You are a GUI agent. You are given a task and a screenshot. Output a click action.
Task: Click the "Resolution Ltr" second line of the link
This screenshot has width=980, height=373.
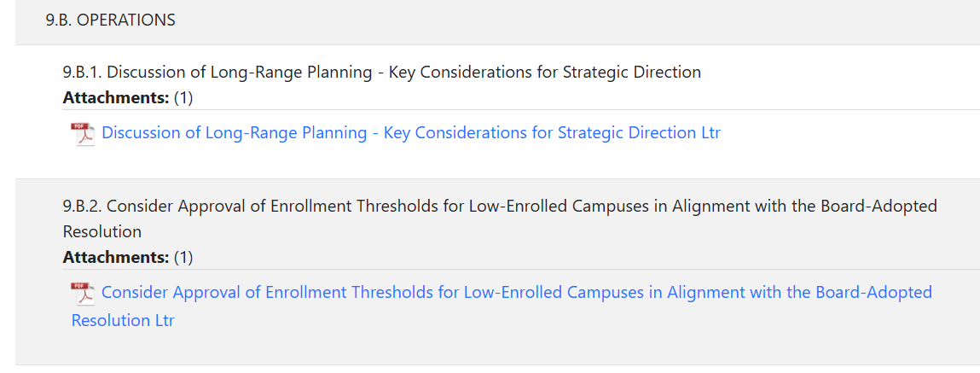click(x=123, y=321)
